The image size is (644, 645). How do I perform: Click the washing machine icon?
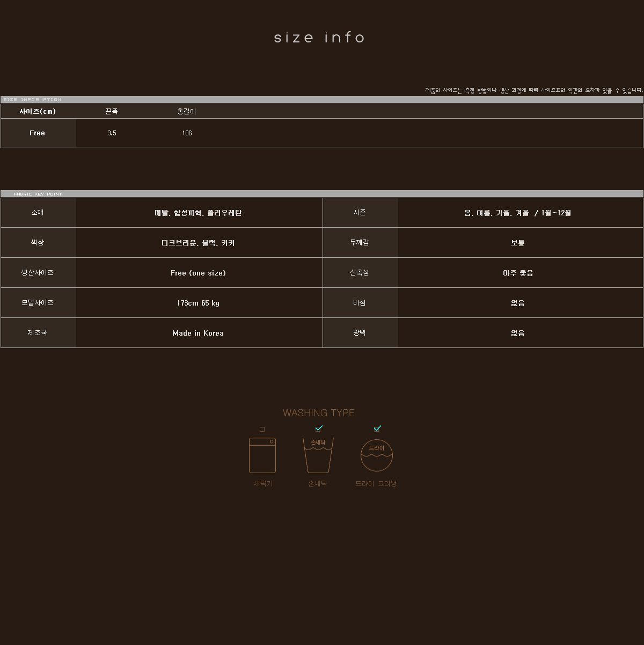tap(262, 455)
